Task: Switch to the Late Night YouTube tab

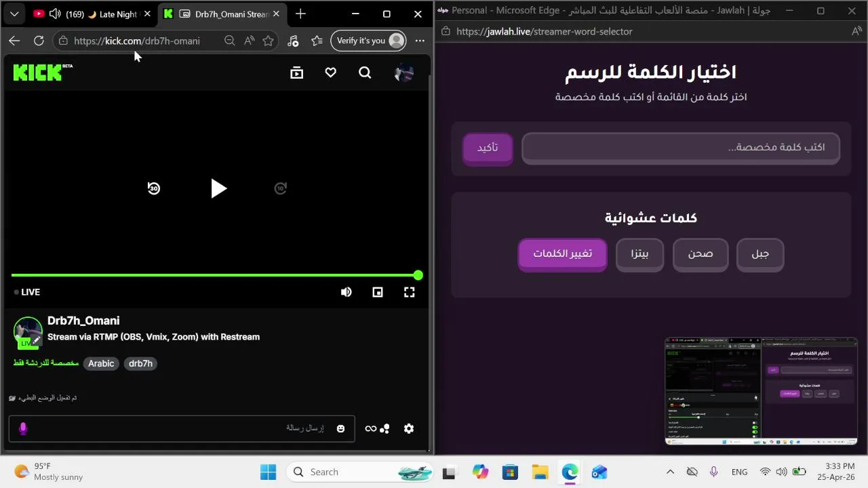Action: pos(94,14)
